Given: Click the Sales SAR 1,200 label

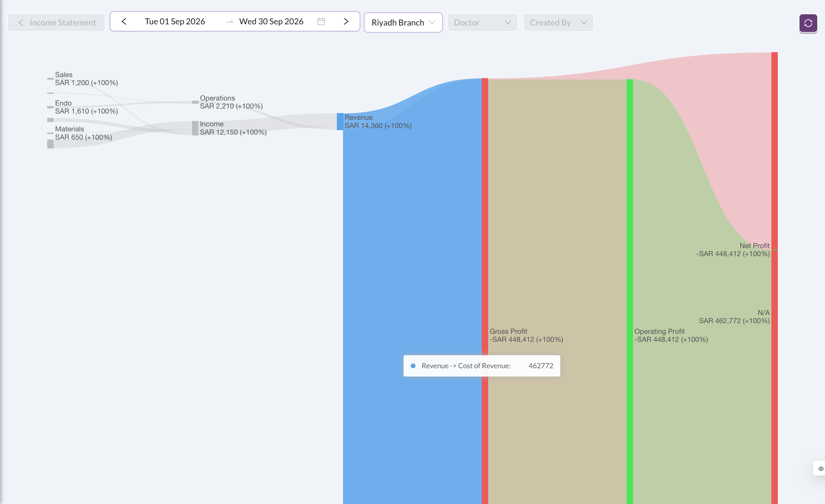Looking at the screenshot, I should [86, 79].
